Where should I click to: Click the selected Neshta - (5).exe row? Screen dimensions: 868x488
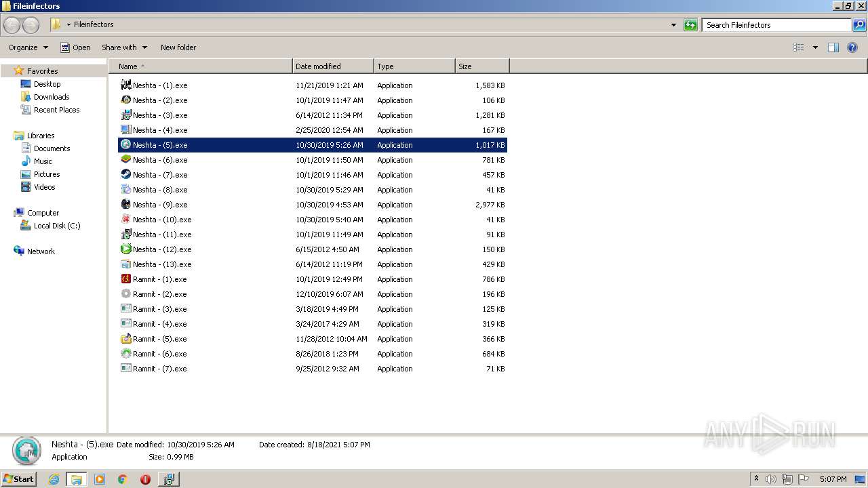(313, 145)
